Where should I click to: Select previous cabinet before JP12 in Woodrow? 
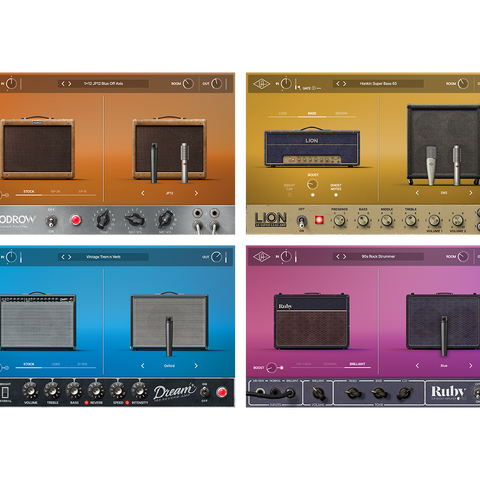pos(143,193)
